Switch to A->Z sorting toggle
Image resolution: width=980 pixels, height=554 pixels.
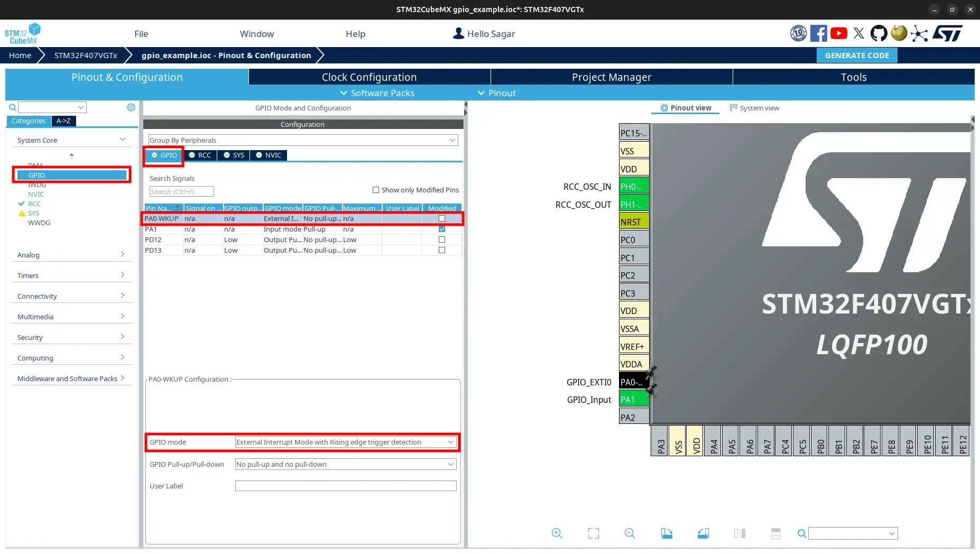[x=63, y=121]
